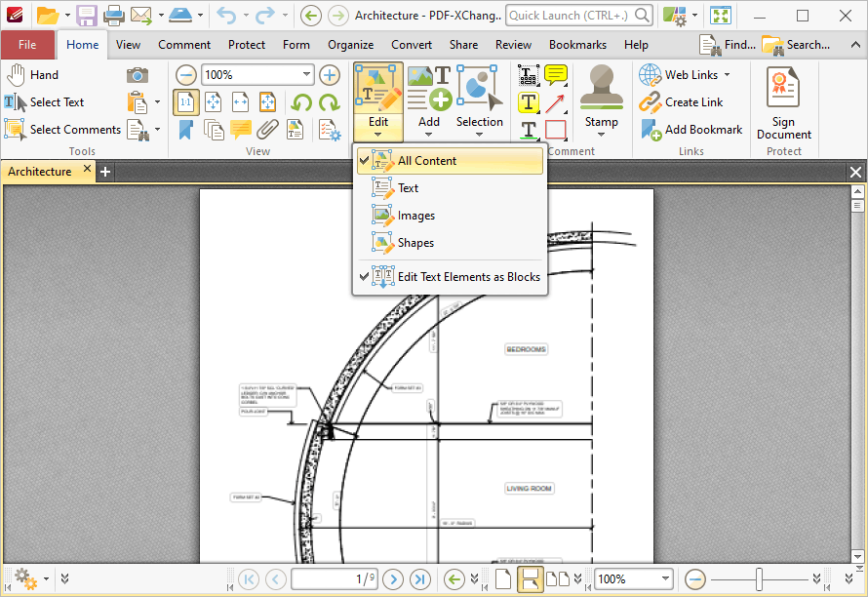The height and width of the screenshot is (597, 868).
Task: Click the Snapshot camera icon
Action: point(138,75)
